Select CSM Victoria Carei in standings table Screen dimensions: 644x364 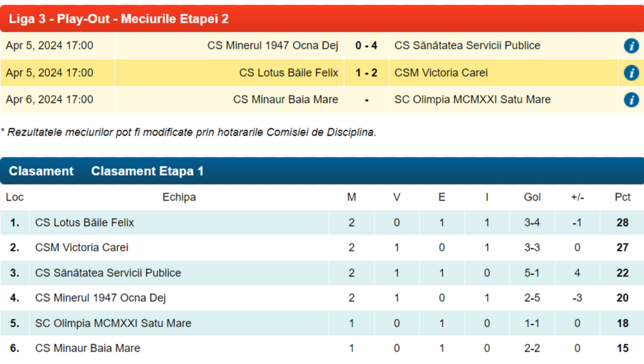click(x=82, y=248)
